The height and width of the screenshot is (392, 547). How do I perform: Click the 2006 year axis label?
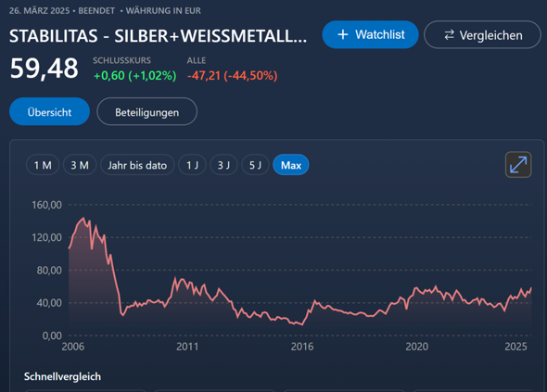[73, 347]
